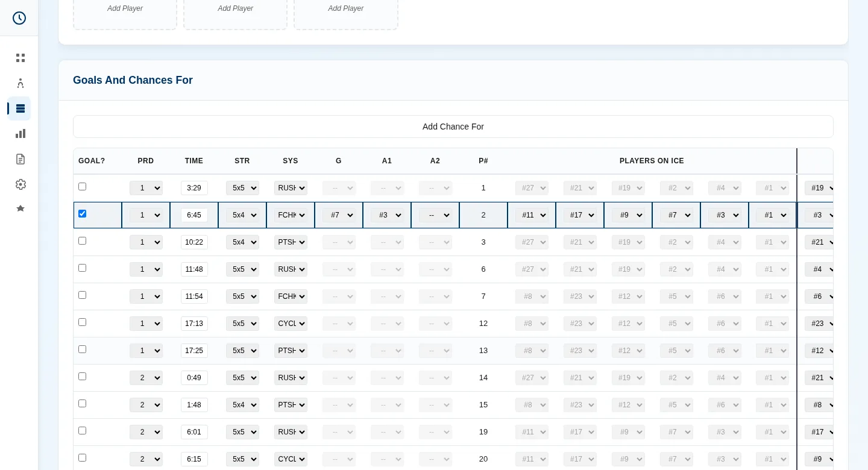Image resolution: width=868 pixels, height=470 pixels.
Task: Open the #17 player dropdown in the 6:45 row
Action: [580, 215]
